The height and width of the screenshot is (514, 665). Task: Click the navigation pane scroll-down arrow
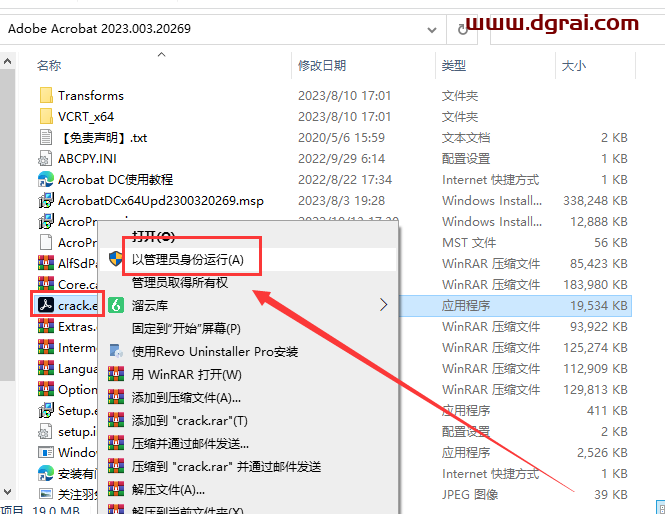tap(7, 492)
